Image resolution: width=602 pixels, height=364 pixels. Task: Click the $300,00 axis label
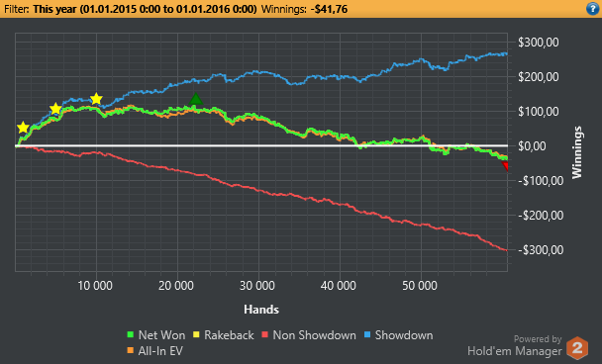[x=539, y=43]
